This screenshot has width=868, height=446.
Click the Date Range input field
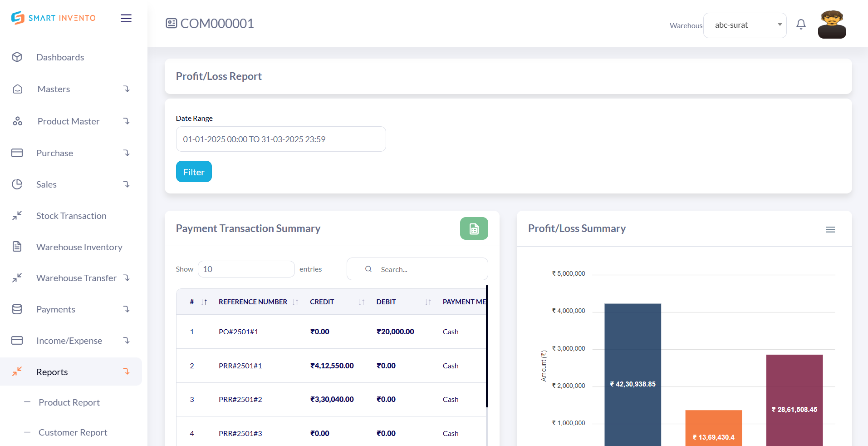tap(281, 139)
